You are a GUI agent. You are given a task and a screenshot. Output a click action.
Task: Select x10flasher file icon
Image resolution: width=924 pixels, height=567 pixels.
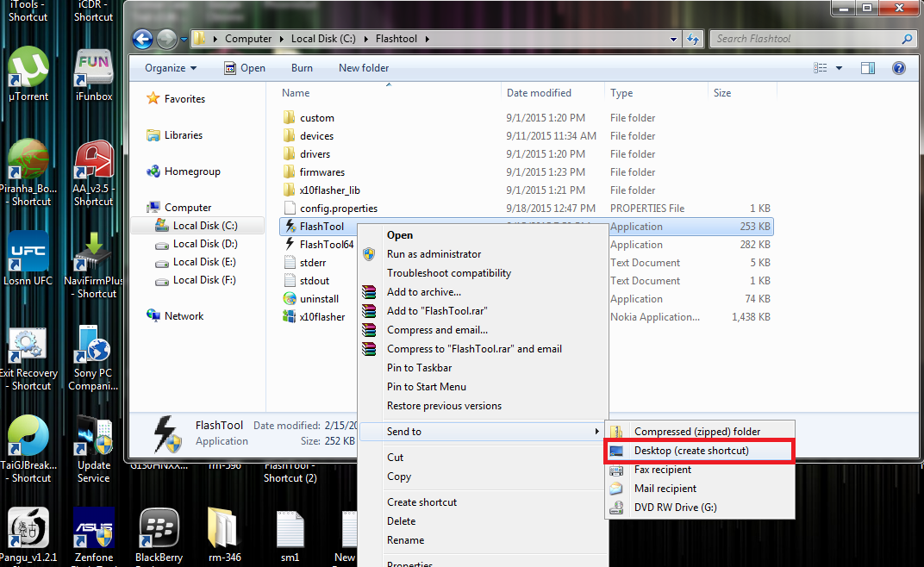pyautogui.click(x=290, y=316)
